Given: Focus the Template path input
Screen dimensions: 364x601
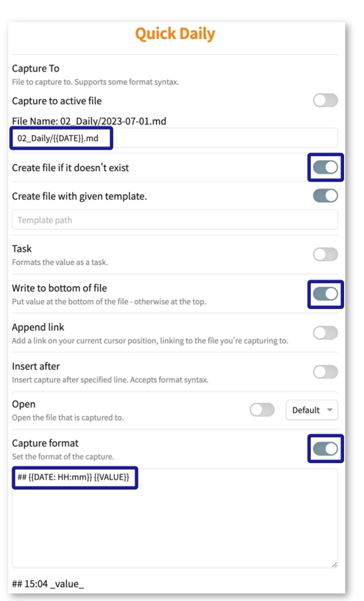Looking at the screenshot, I should pos(175,220).
